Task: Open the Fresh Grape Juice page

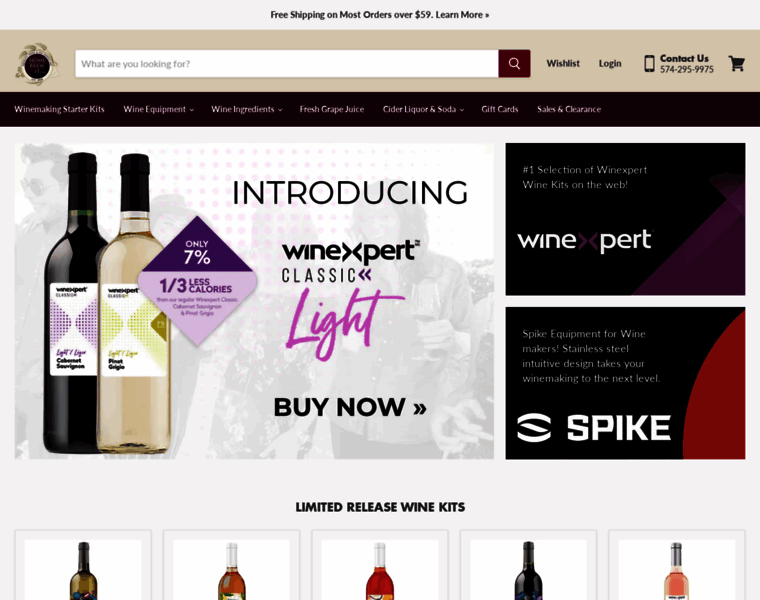Action: click(x=332, y=110)
